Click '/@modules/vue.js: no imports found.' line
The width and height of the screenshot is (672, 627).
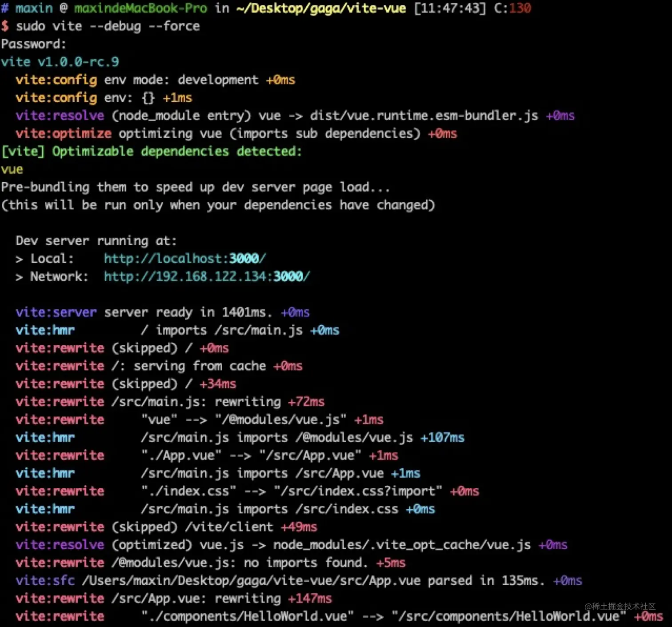(x=210, y=563)
